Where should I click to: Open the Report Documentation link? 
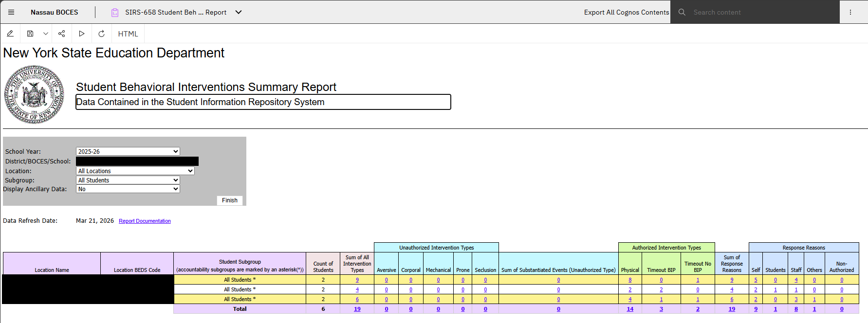click(145, 221)
